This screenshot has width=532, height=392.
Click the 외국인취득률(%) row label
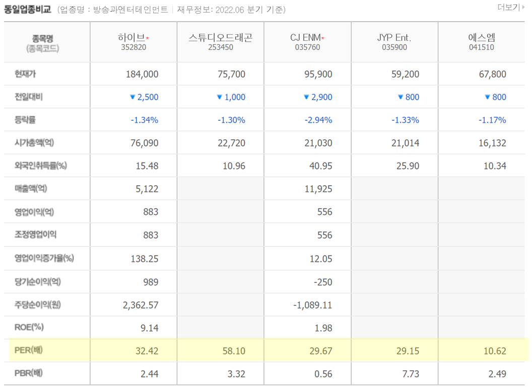41,166
